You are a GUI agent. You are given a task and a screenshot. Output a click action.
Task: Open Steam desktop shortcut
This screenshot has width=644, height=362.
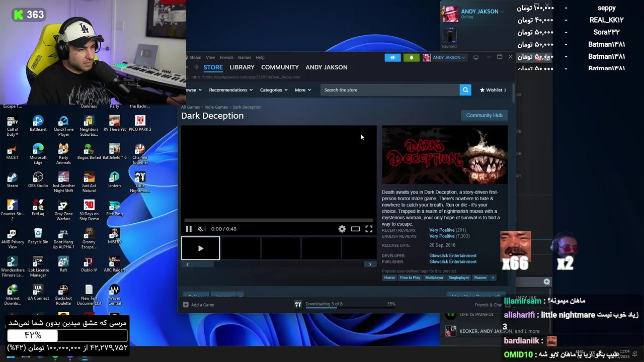tap(13, 180)
